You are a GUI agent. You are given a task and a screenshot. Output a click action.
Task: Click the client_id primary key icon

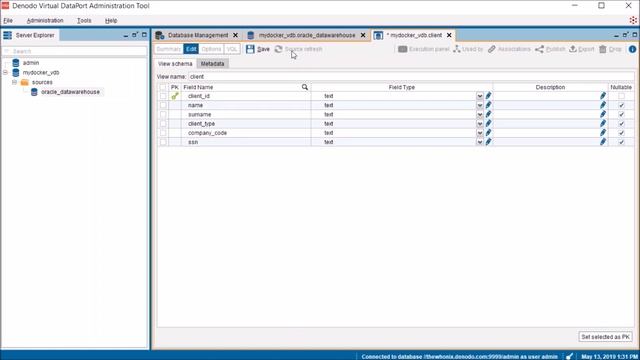click(175, 96)
